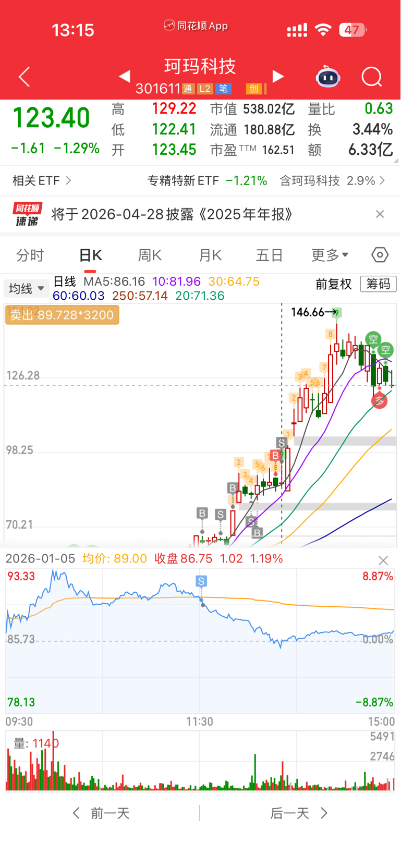Tap the MA 250:57.14 indicator value
The image size is (401, 868).
pyautogui.click(x=140, y=296)
